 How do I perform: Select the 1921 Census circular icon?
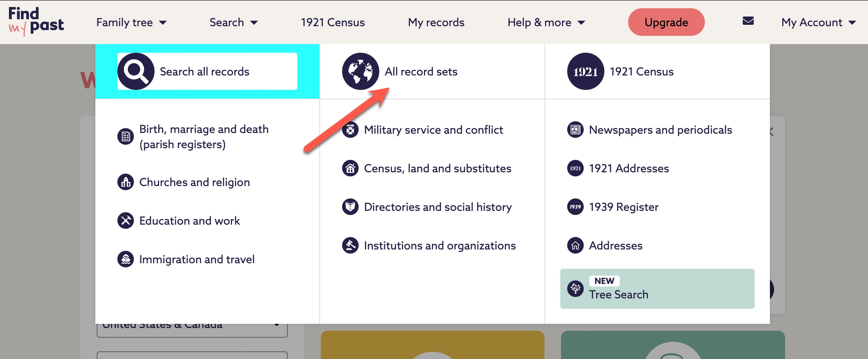coord(585,71)
